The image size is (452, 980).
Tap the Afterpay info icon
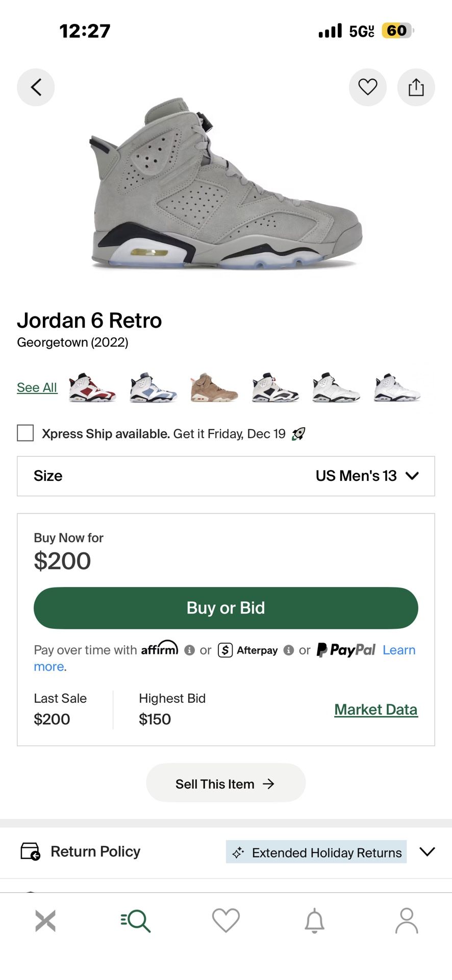coord(289,650)
